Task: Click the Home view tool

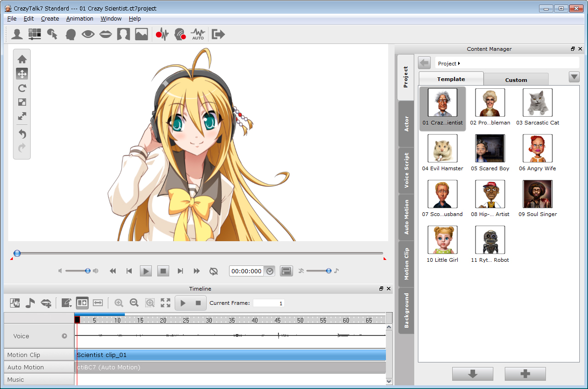Action: coord(22,59)
